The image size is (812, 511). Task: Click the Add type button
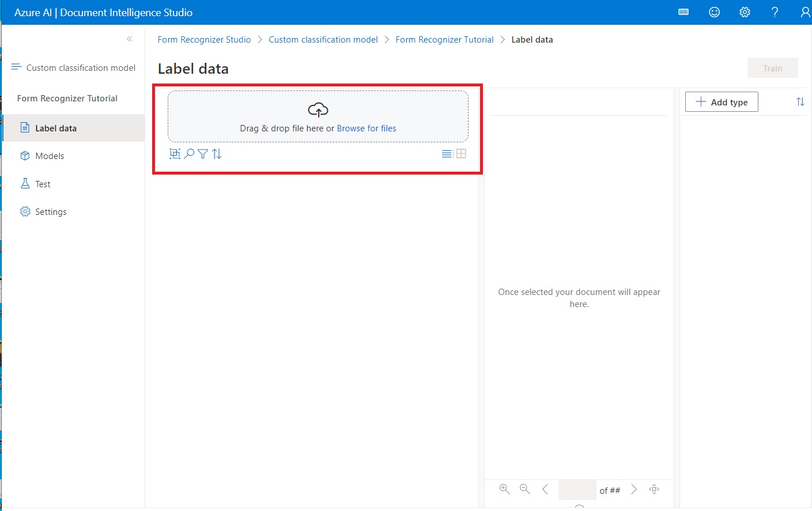click(x=721, y=101)
